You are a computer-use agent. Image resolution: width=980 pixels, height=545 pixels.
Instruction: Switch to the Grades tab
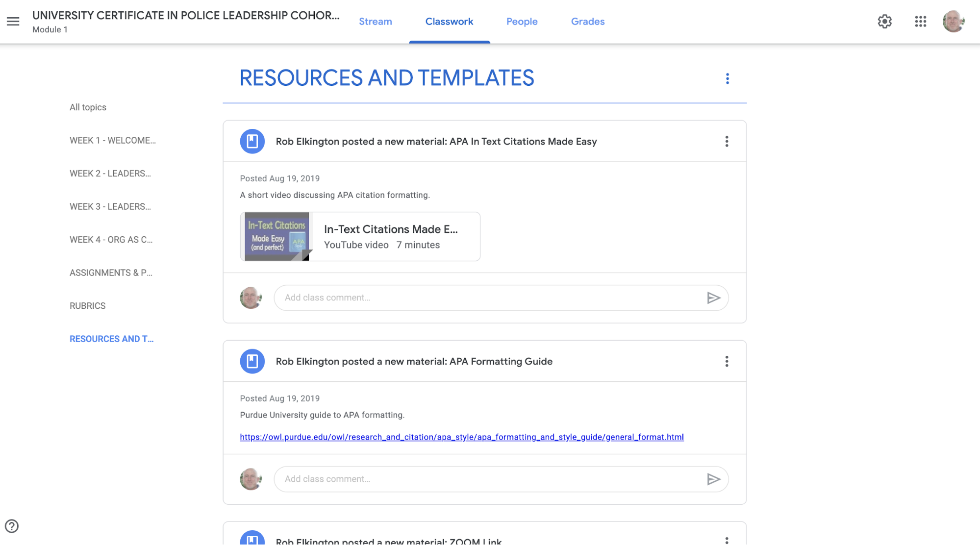(x=587, y=22)
